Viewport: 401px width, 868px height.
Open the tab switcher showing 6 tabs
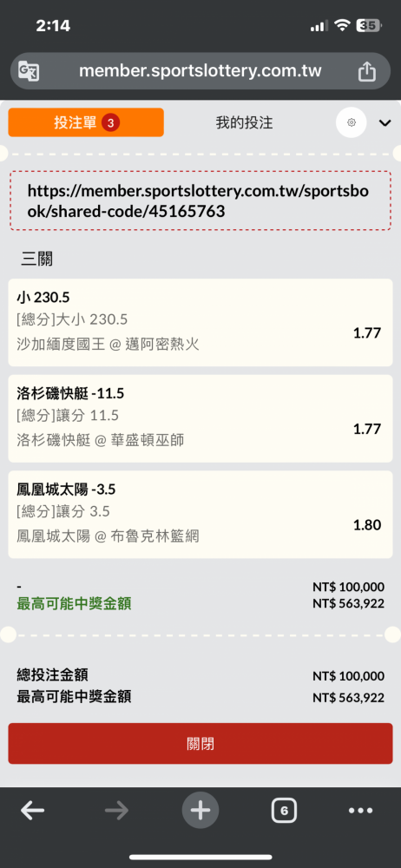pyautogui.click(x=284, y=811)
